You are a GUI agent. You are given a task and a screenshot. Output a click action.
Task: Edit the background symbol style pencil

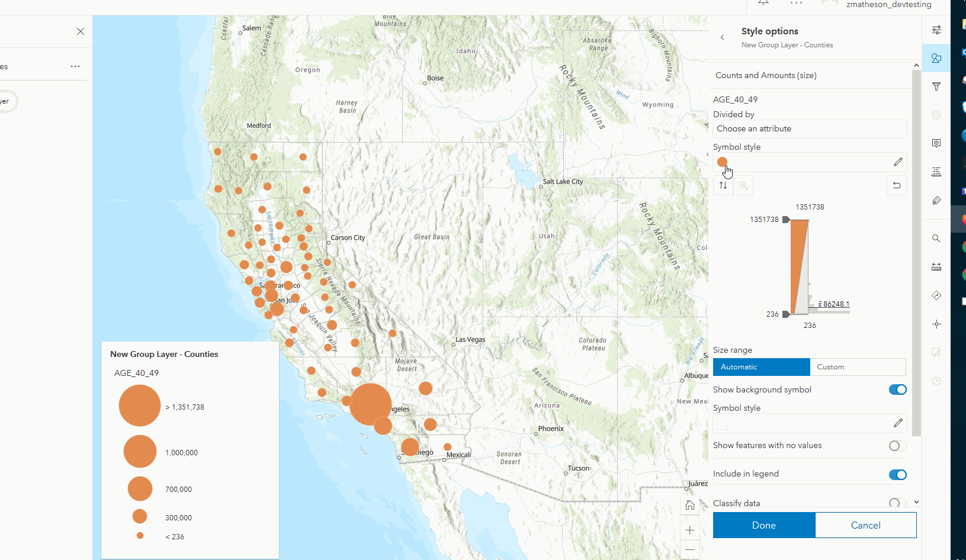coord(898,423)
